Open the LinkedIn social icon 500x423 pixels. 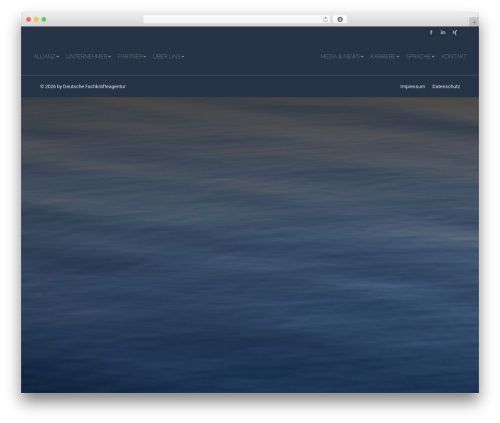443,32
